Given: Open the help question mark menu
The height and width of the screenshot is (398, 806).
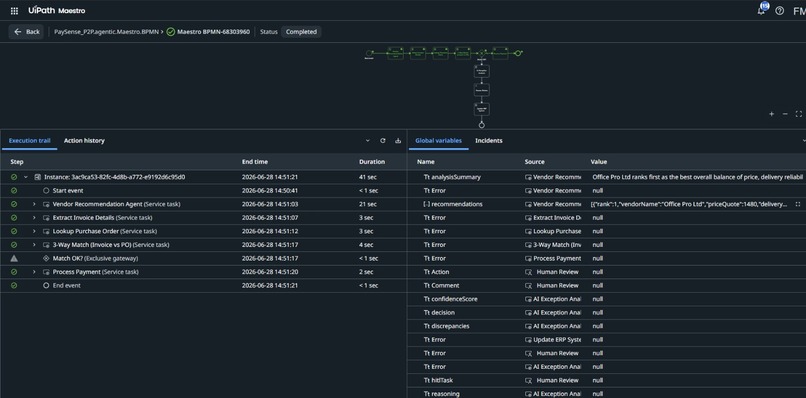Looking at the screenshot, I should click(780, 11).
